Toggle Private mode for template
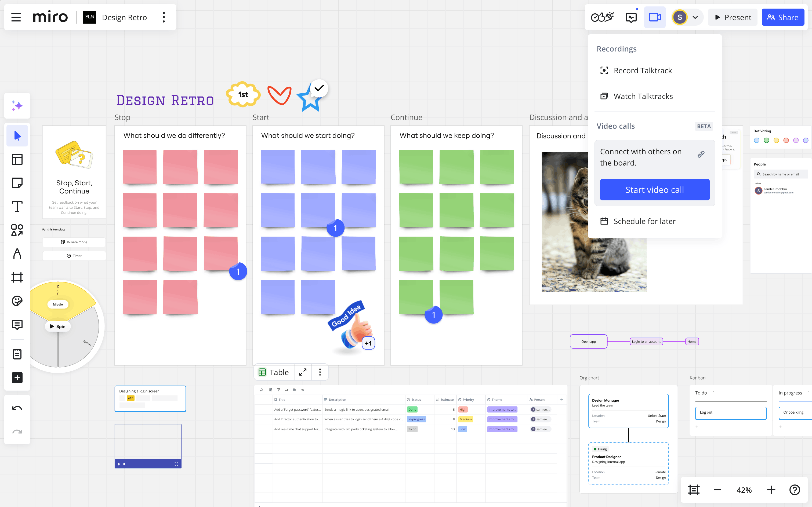 click(x=74, y=242)
